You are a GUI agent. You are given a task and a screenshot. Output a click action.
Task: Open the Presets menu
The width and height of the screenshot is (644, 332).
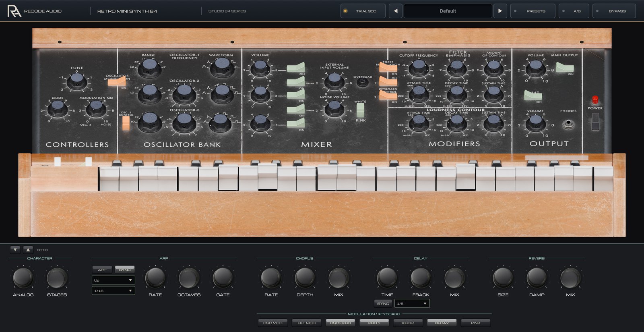tap(533, 11)
